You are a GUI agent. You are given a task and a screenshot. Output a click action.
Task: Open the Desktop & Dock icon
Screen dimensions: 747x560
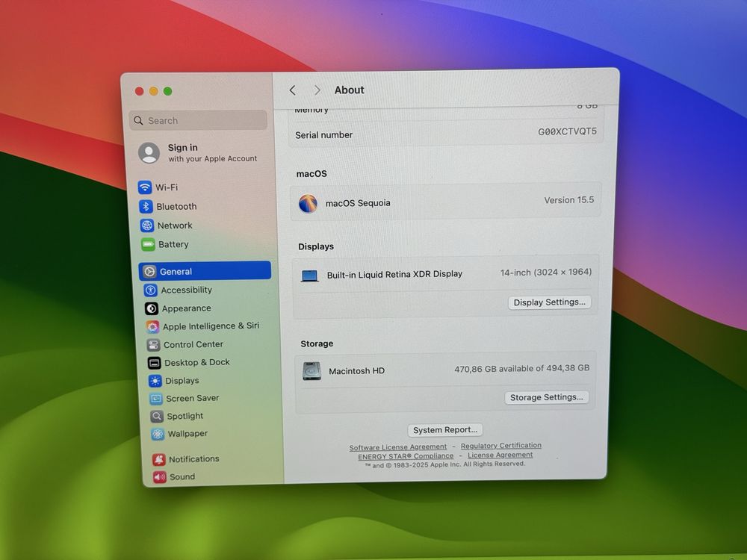(x=155, y=363)
